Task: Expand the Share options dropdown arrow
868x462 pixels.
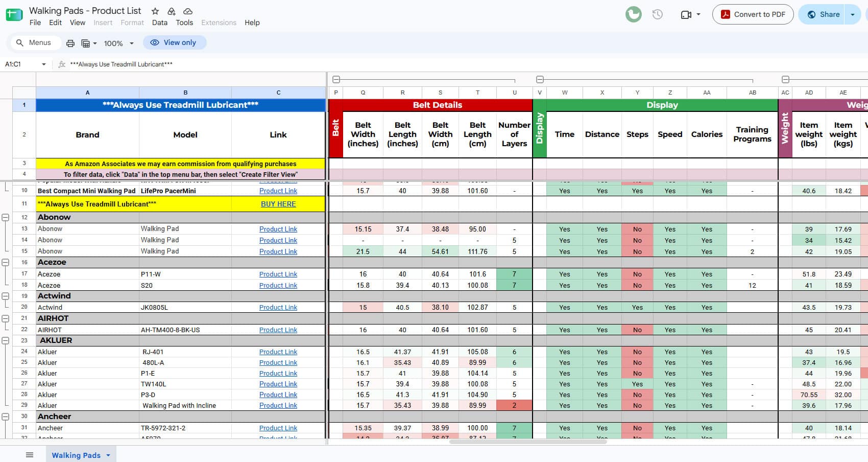Action: [x=852, y=14]
